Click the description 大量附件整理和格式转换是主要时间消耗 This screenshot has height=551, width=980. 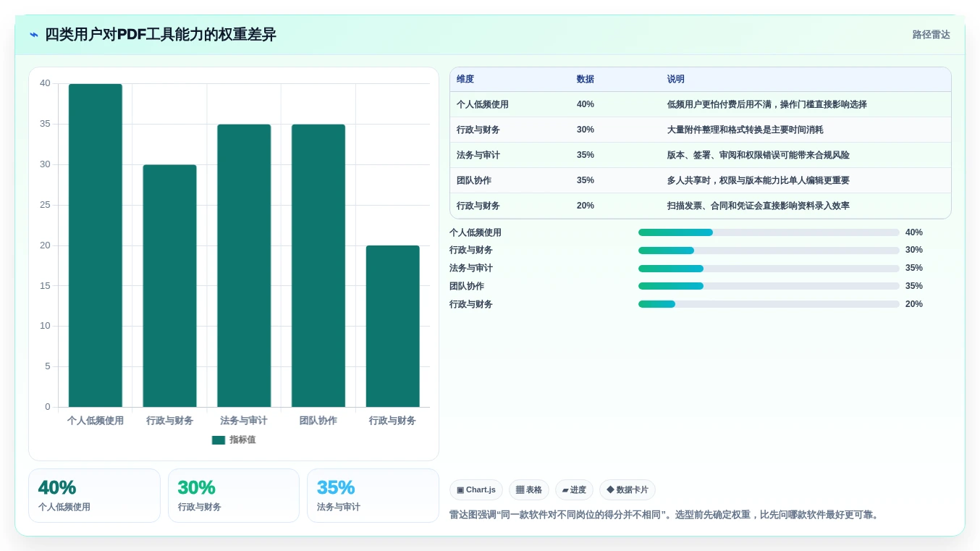click(745, 130)
